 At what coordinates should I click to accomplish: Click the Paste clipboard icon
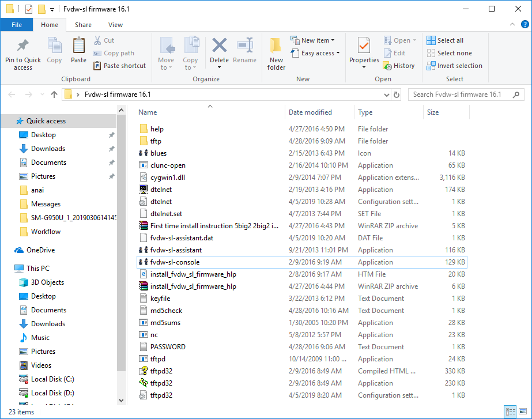[79, 46]
